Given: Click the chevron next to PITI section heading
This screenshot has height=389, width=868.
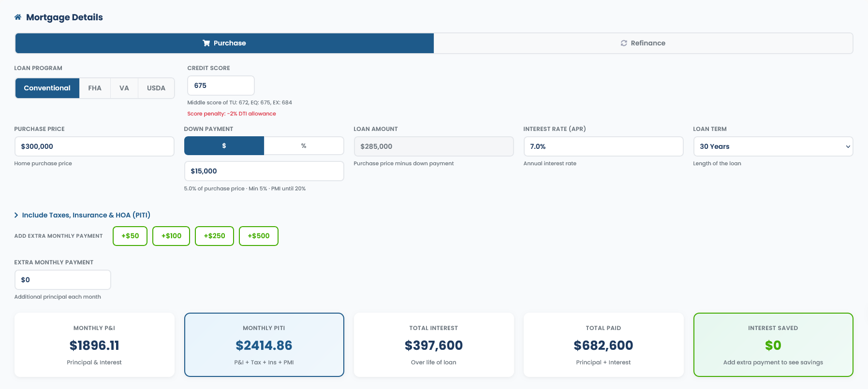Looking at the screenshot, I should pyautogui.click(x=16, y=215).
